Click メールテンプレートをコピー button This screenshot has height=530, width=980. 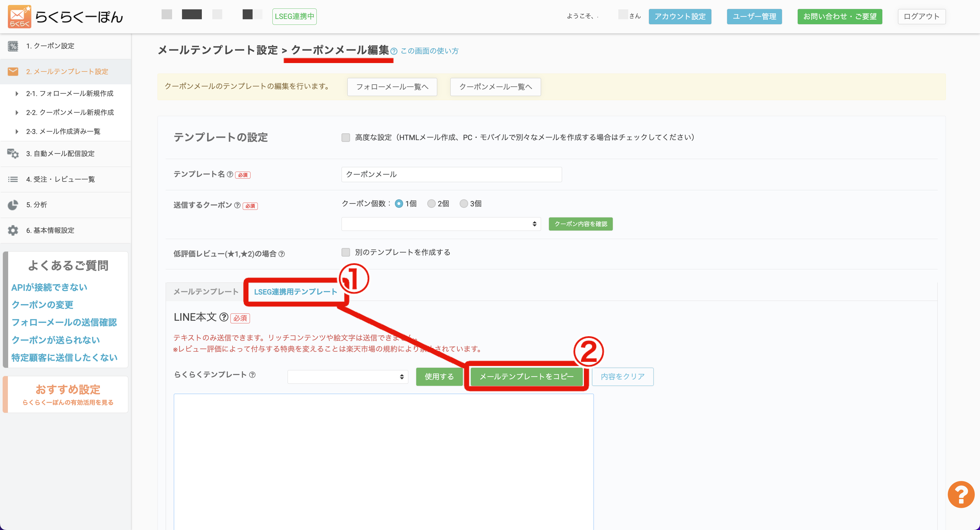pos(526,376)
